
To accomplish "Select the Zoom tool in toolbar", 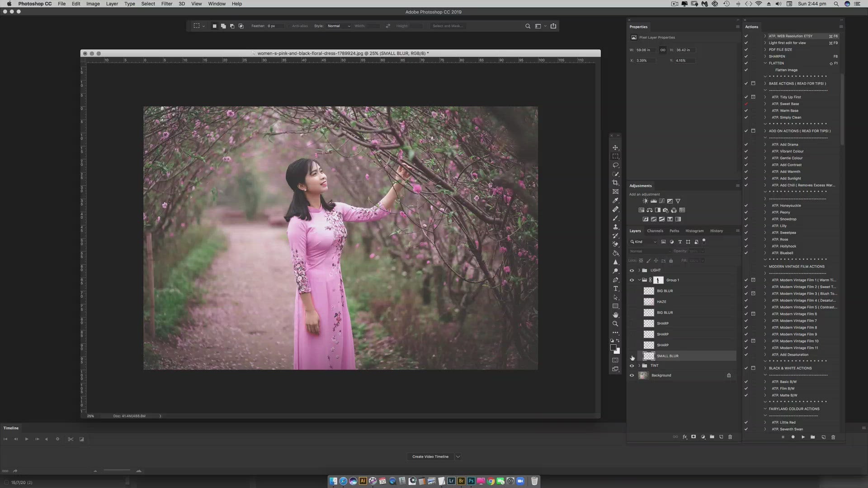I will point(615,324).
